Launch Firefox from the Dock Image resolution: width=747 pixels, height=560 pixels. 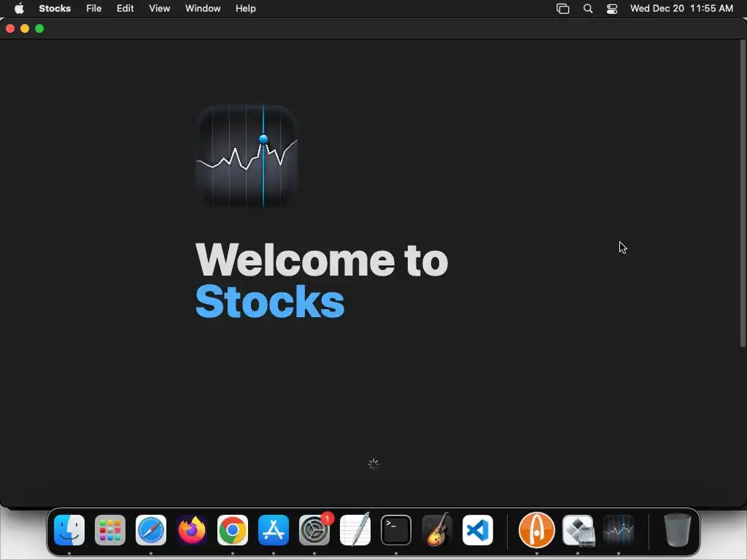pos(192,530)
